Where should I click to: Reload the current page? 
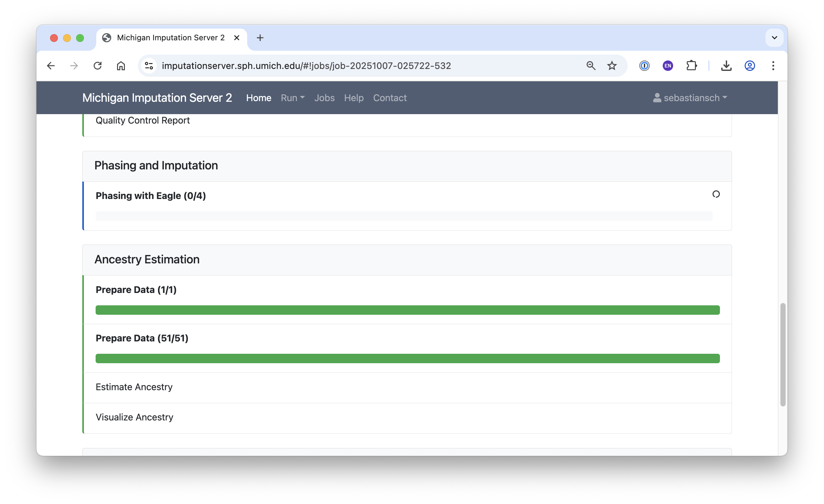click(x=97, y=66)
